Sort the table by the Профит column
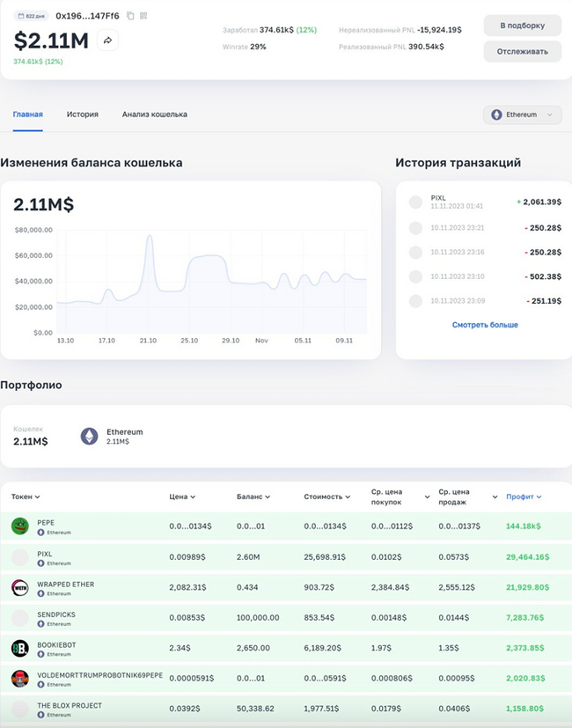Viewport: 572px width, 728px height. 524,496
